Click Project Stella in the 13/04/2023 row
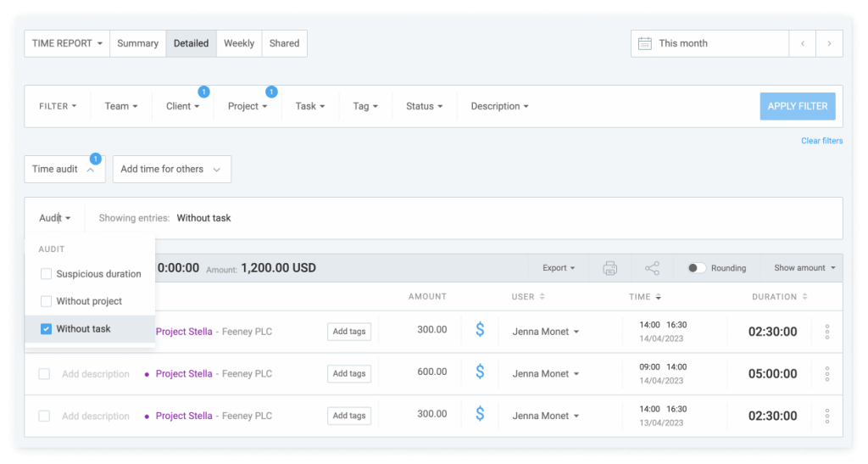Viewport: 868px width, 464px height. [184, 416]
